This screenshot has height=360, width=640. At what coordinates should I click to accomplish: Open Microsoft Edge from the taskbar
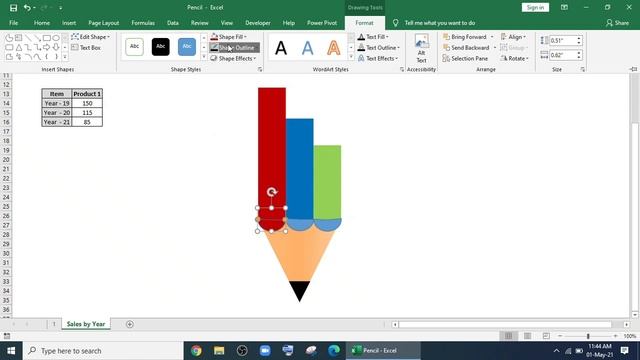pyautogui.click(x=334, y=351)
